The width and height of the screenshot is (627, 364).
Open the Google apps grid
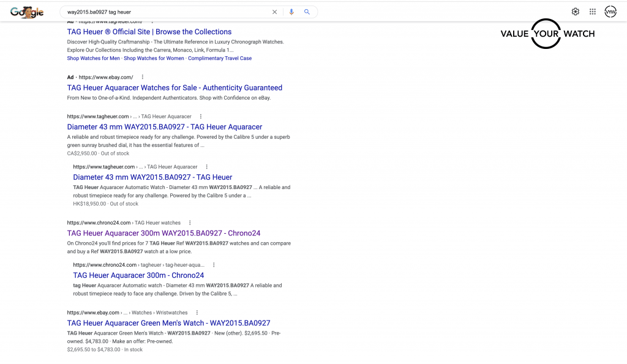point(593,12)
